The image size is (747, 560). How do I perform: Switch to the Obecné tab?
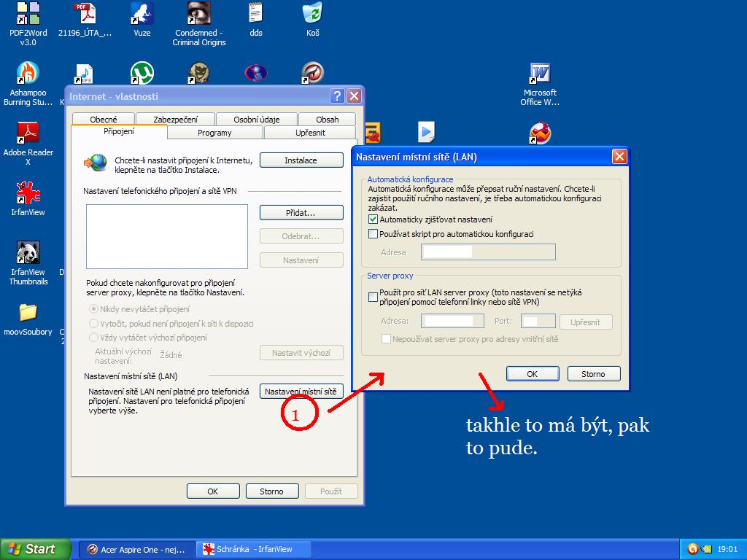point(104,119)
